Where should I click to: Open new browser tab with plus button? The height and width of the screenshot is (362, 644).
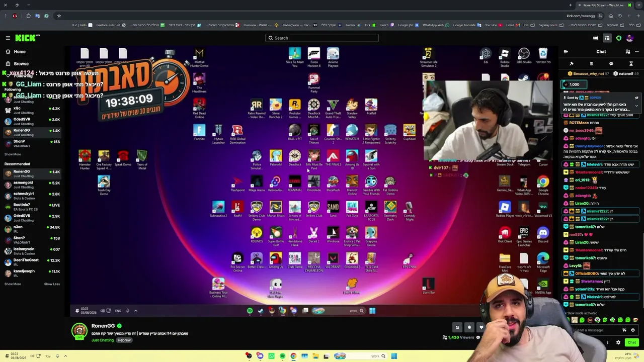pyautogui.click(x=571, y=5)
